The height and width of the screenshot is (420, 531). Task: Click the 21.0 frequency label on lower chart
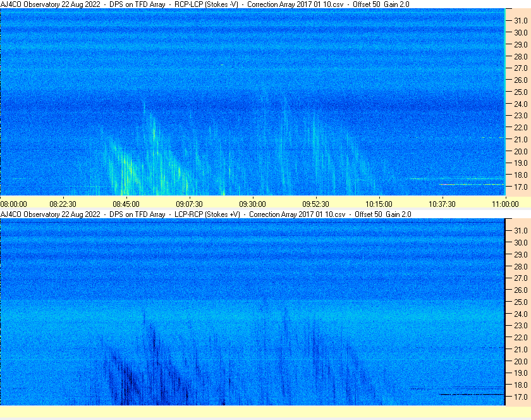pos(521,349)
